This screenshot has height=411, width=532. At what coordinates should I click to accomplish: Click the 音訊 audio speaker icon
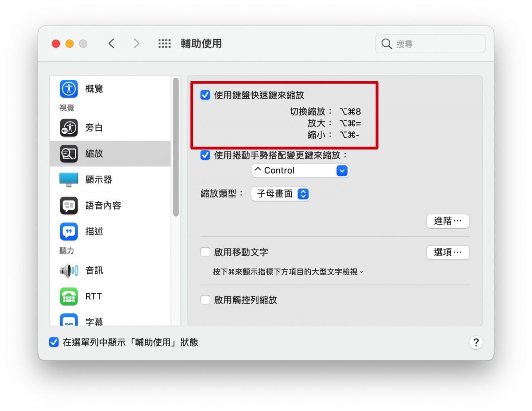[x=69, y=270]
